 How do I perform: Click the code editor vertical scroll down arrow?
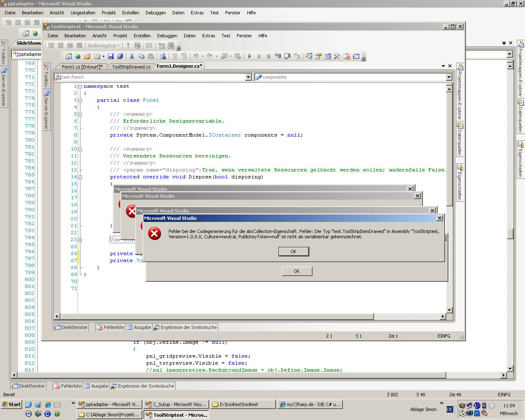pyautogui.click(x=450, y=310)
